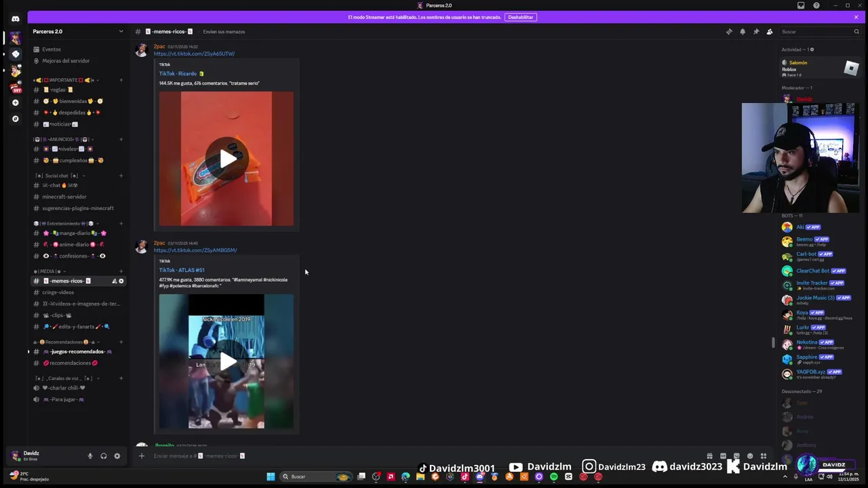
Task: Open the Parceros 2.0 server dropdown
Action: [x=78, y=32]
